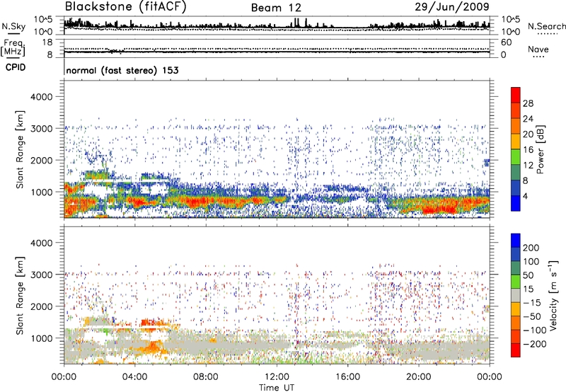Click the green 12 dB band in power colorbar
The width and height of the screenshot is (566, 392).
516,157
